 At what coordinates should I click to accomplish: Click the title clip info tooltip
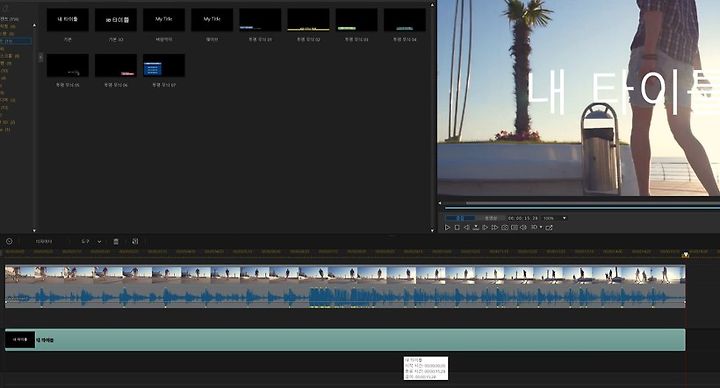pyautogui.click(x=426, y=368)
